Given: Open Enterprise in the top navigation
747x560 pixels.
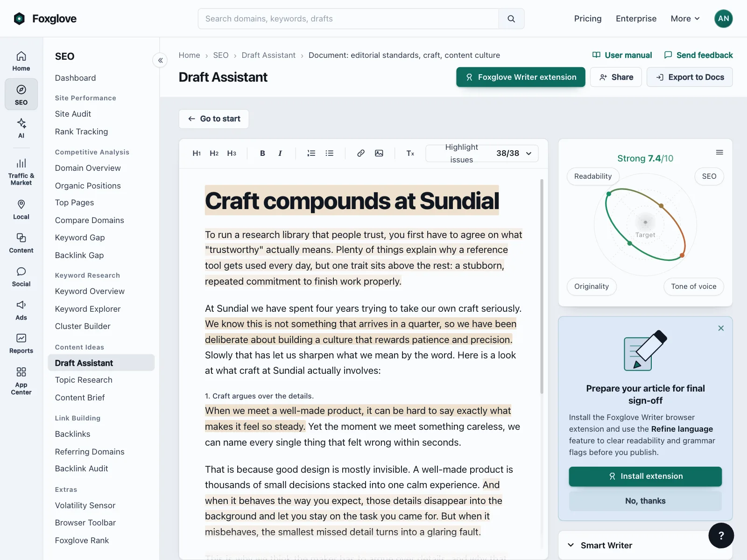Looking at the screenshot, I should click(636, 19).
